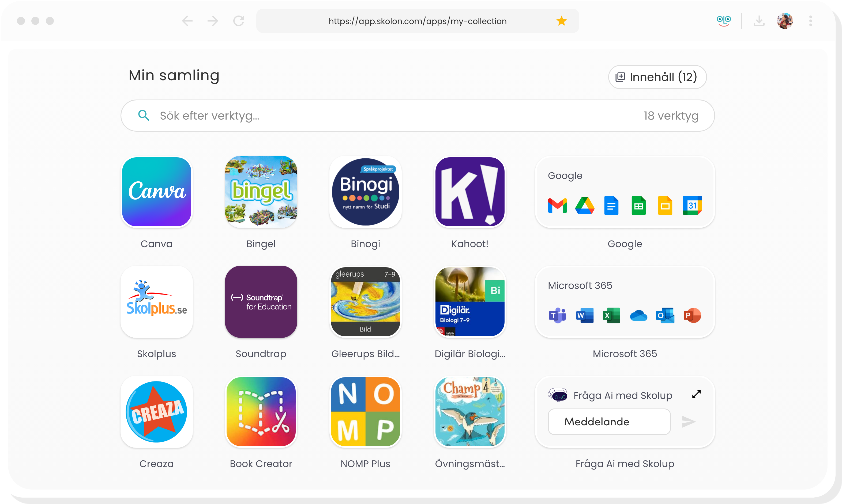Navigate back using browser back button

189,21
